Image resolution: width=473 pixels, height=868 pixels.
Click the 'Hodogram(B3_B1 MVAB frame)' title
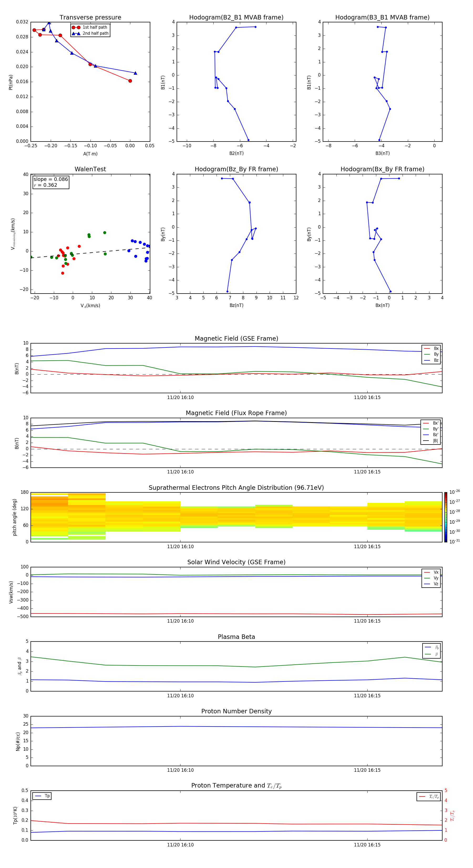(x=382, y=17)
